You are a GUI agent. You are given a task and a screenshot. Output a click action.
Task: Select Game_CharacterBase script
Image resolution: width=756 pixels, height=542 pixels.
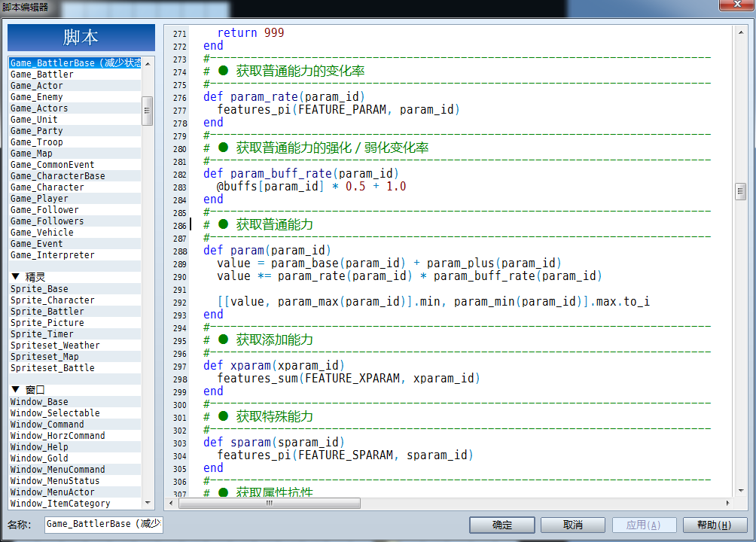pyautogui.click(x=76, y=176)
